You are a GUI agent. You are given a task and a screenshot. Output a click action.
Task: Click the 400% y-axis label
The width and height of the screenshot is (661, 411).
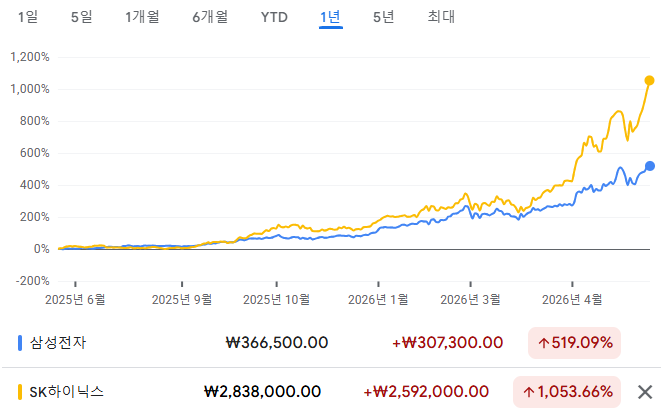pyautogui.click(x=35, y=185)
